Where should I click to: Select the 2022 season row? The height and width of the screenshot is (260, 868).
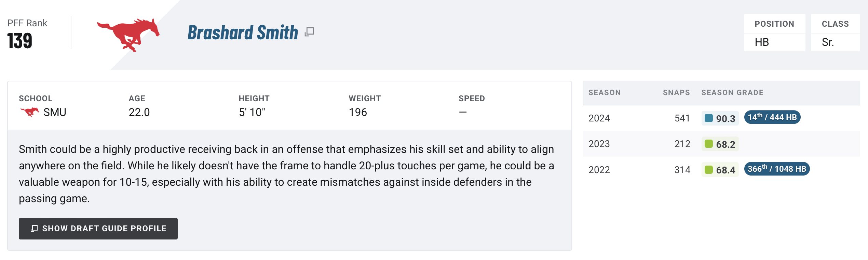click(721, 170)
